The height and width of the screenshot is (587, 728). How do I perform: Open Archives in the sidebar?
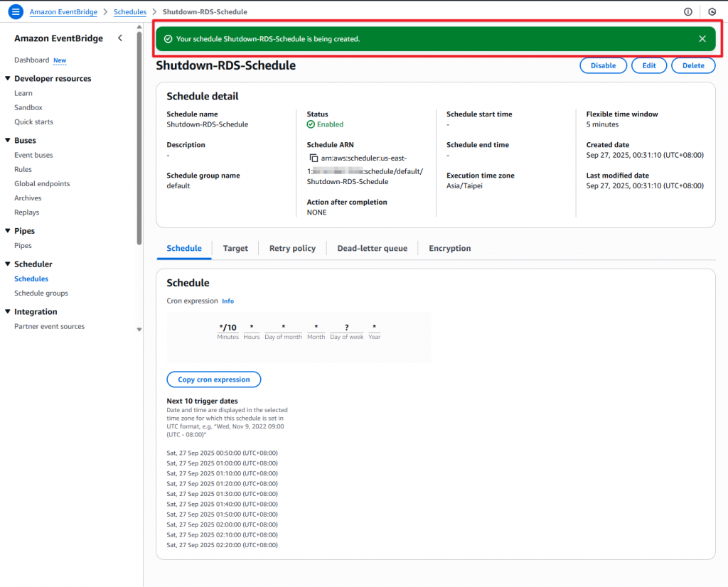(x=28, y=198)
